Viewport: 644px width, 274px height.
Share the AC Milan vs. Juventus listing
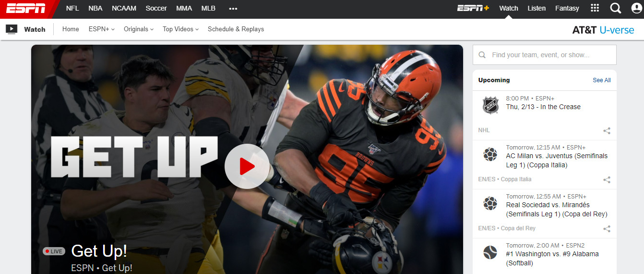click(x=607, y=180)
